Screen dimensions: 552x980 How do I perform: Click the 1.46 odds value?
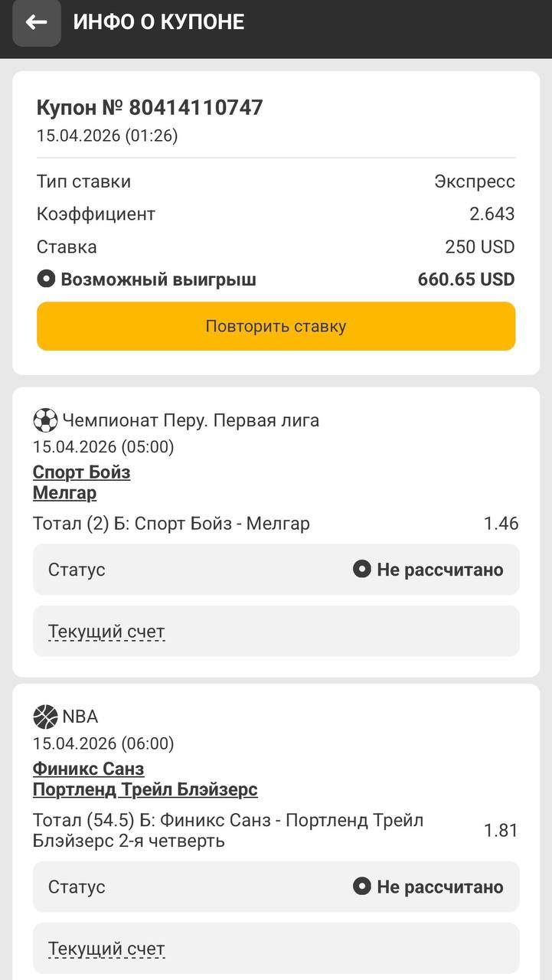click(x=501, y=524)
